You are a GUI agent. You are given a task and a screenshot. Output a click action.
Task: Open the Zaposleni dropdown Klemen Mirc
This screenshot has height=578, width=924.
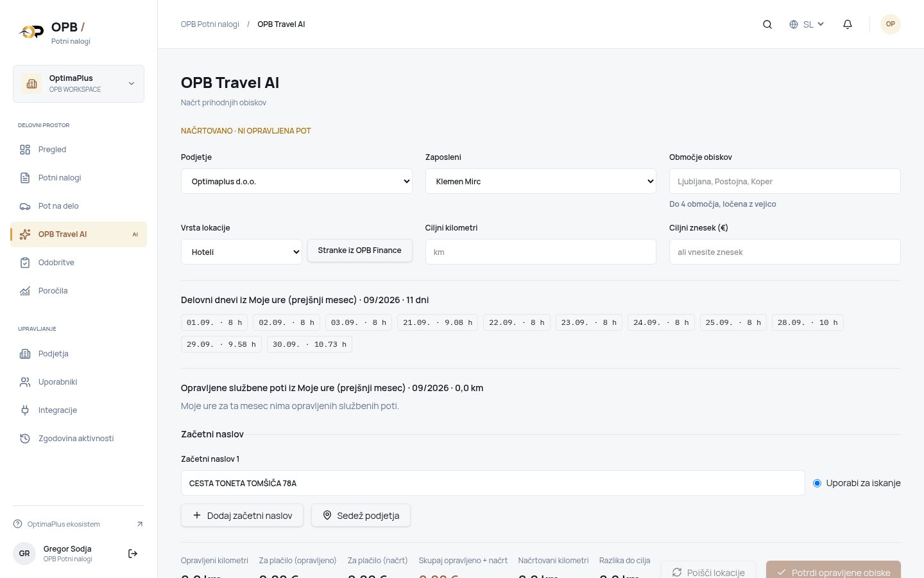point(540,181)
